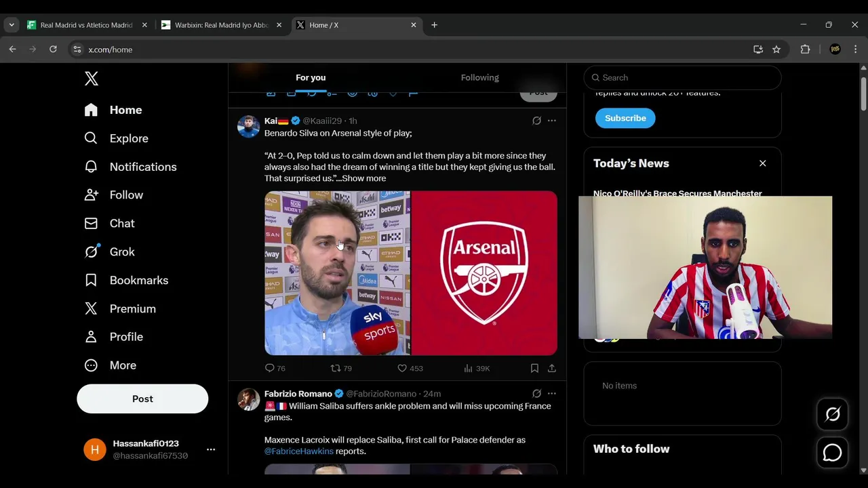
Task: Open account menu for Hassankafi0123
Action: tap(211, 449)
